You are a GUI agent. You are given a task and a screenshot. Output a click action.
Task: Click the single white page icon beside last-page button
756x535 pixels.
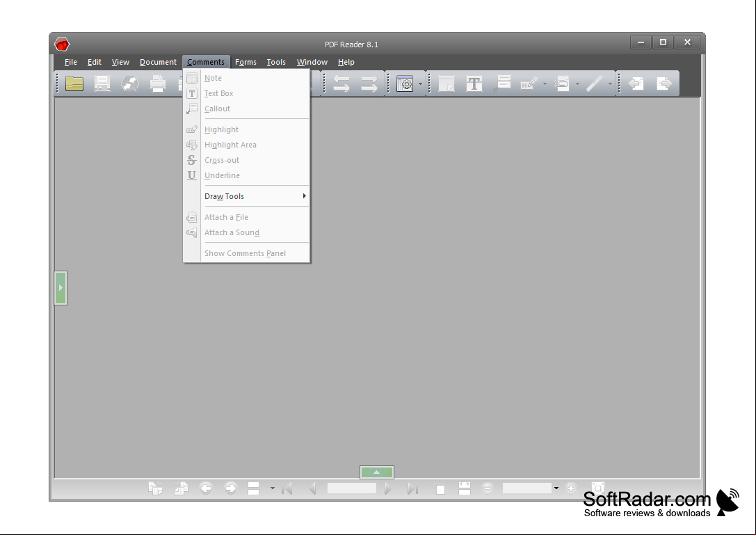click(x=440, y=490)
